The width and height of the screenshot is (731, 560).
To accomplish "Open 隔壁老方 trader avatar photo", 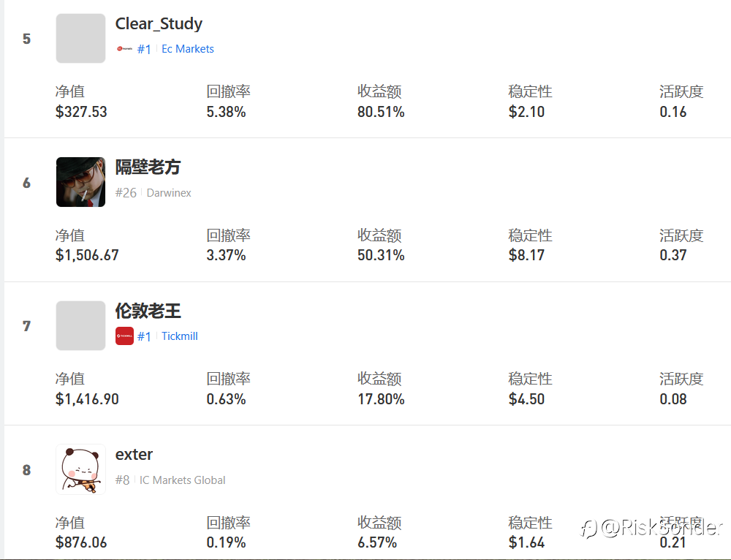I will tap(80, 182).
